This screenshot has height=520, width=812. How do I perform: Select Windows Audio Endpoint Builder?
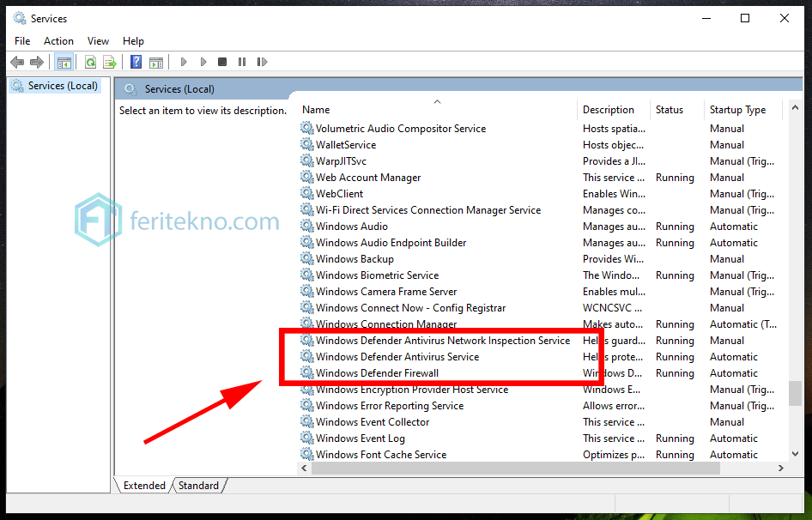point(391,242)
